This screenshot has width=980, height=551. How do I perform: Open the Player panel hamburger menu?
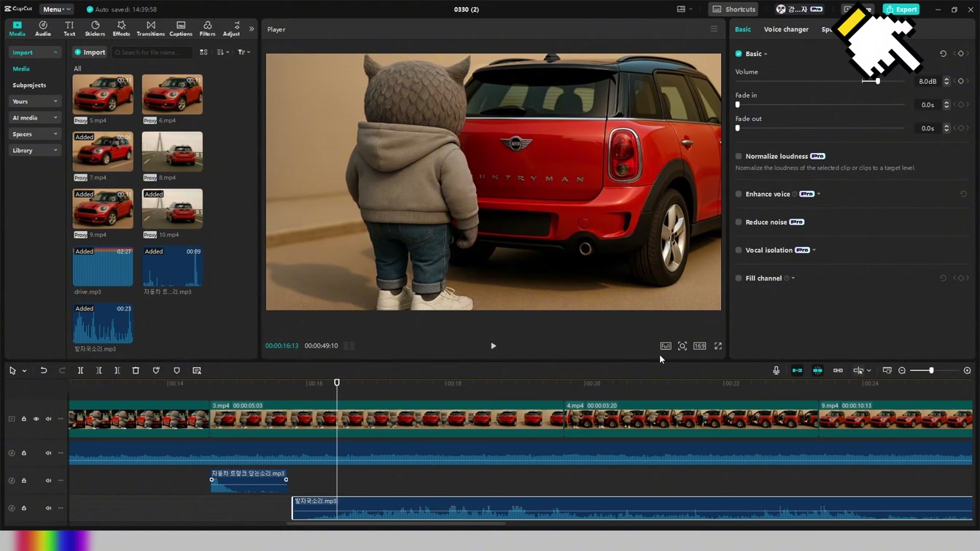point(714,29)
